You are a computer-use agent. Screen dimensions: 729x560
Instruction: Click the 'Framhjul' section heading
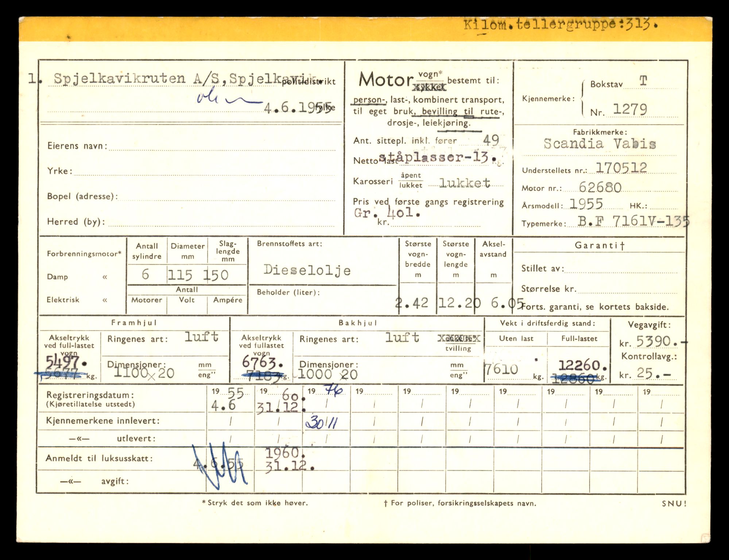[x=134, y=323]
